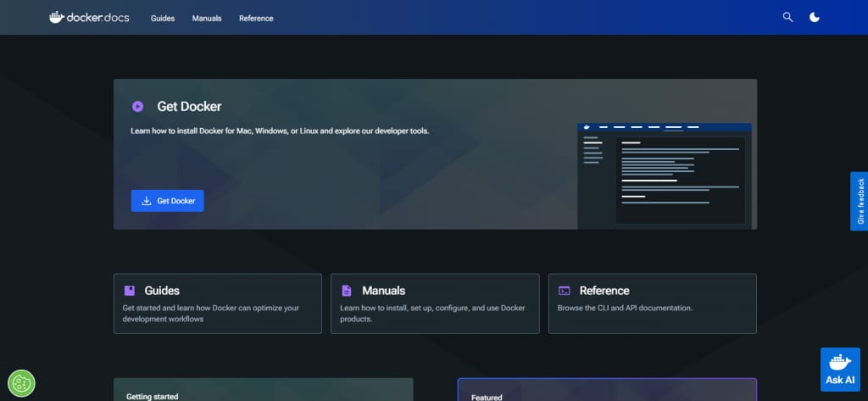
Task: Open the Give feedback side tab
Action: pos(860,201)
